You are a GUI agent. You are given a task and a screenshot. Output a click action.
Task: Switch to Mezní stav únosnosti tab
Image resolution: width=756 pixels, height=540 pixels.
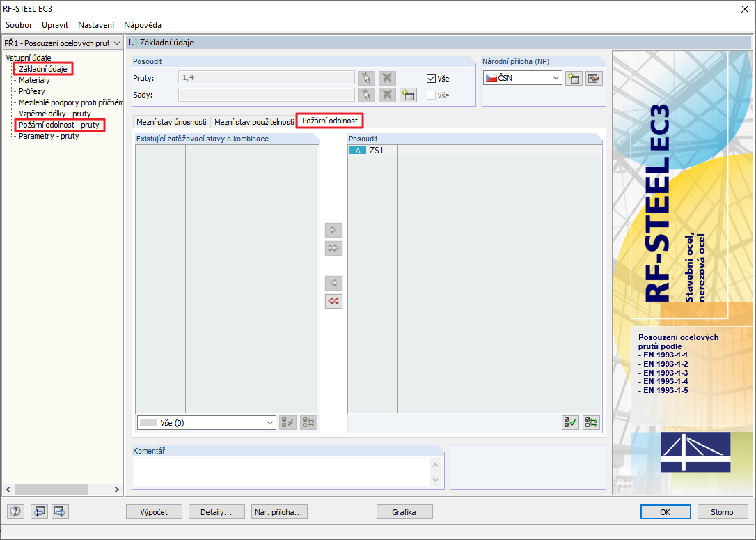[x=171, y=122]
